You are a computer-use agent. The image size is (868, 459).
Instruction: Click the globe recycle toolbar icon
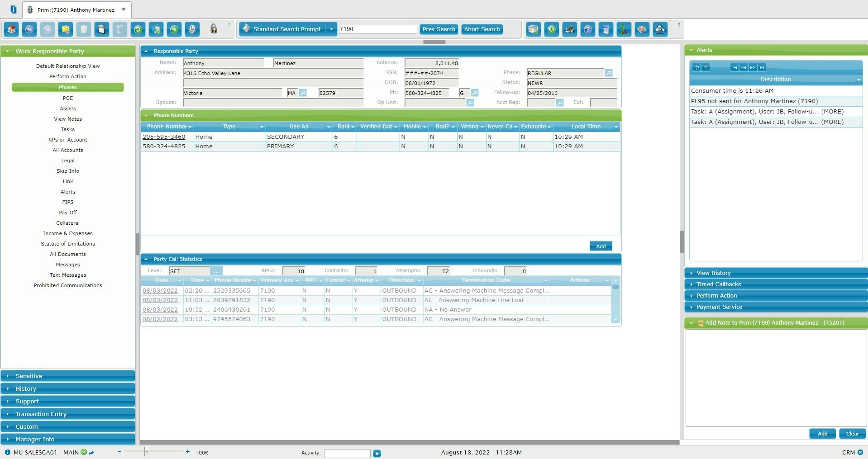pyautogui.click(x=551, y=29)
